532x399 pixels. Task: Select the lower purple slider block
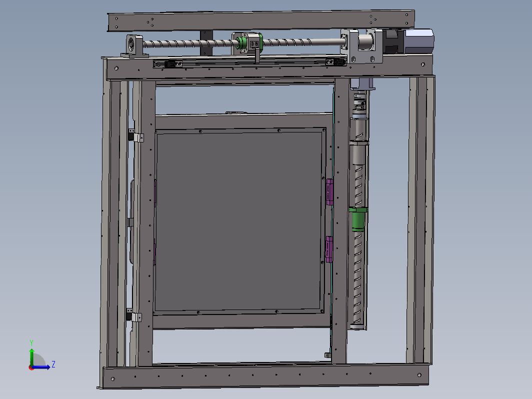(329, 249)
